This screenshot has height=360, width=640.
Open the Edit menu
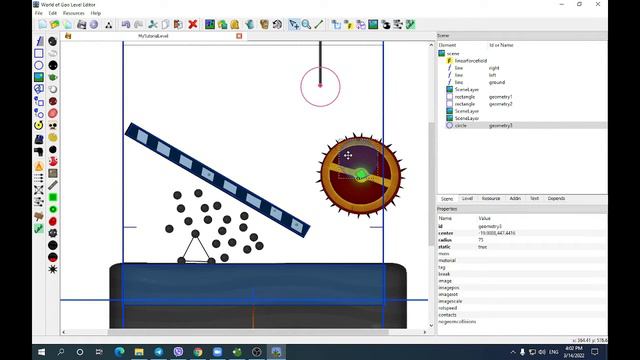click(x=53, y=13)
